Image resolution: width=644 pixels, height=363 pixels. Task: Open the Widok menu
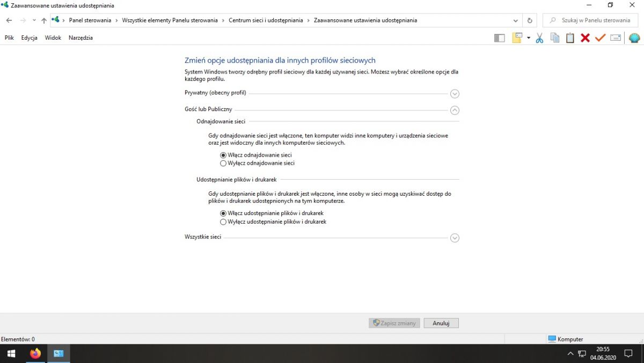pos(53,38)
